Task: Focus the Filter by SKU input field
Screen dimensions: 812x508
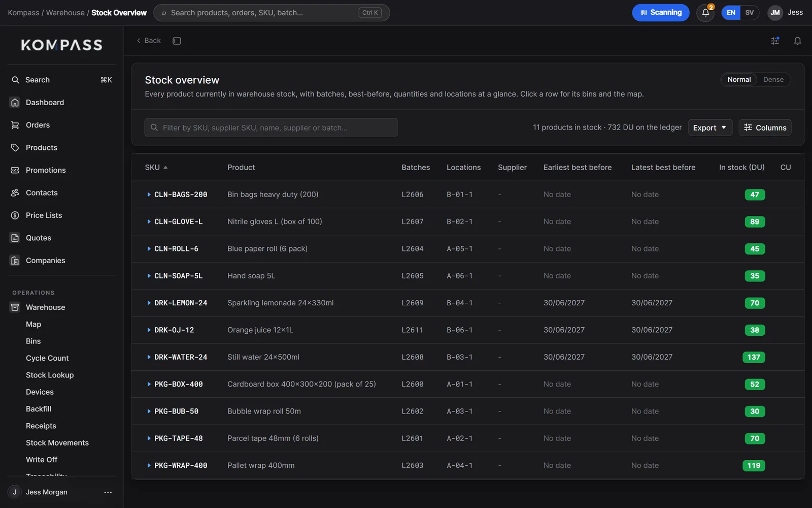Action: 271,128
